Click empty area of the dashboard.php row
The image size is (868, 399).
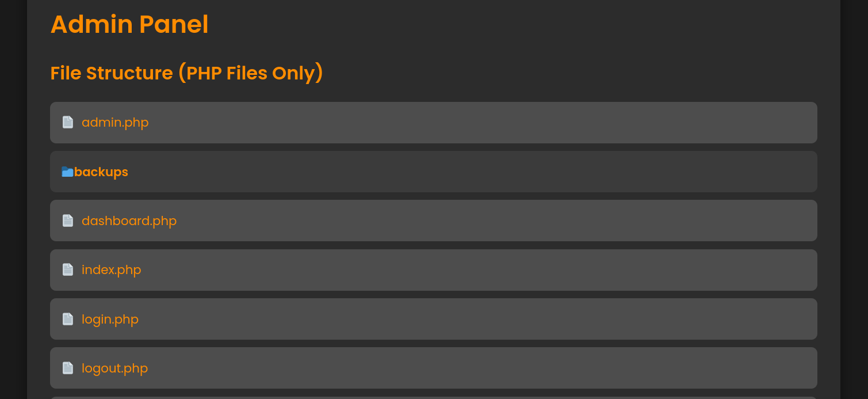(x=495, y=221)
